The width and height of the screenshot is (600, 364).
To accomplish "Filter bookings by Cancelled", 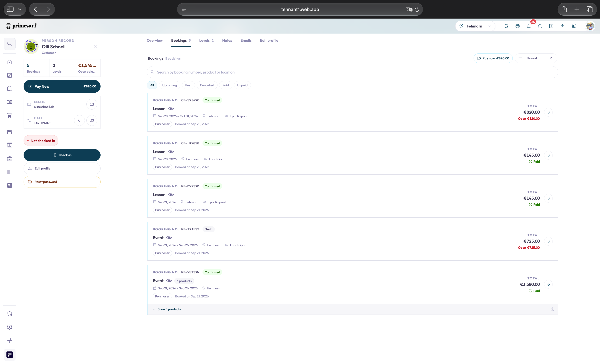I will click(x=207, y=85).
